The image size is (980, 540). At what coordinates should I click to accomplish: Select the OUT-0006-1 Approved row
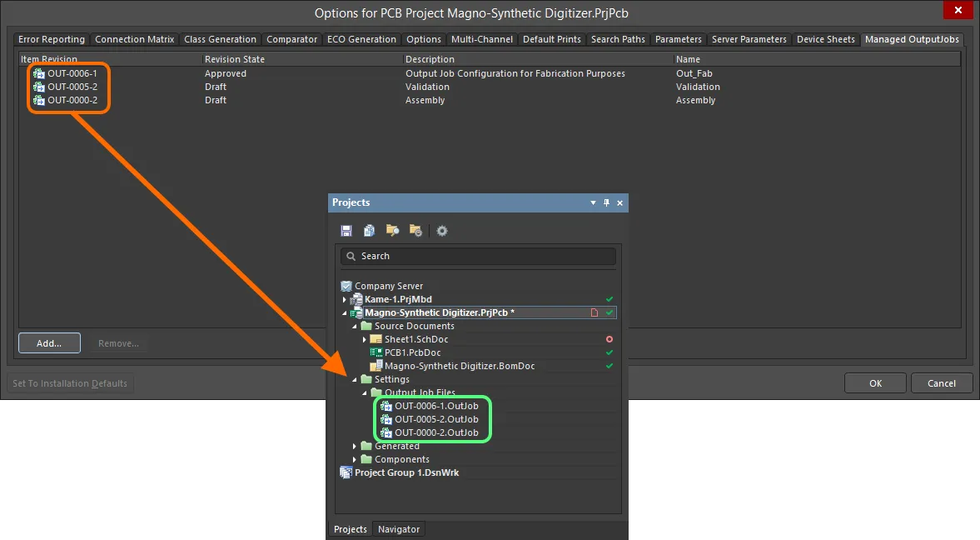(490, 73)
